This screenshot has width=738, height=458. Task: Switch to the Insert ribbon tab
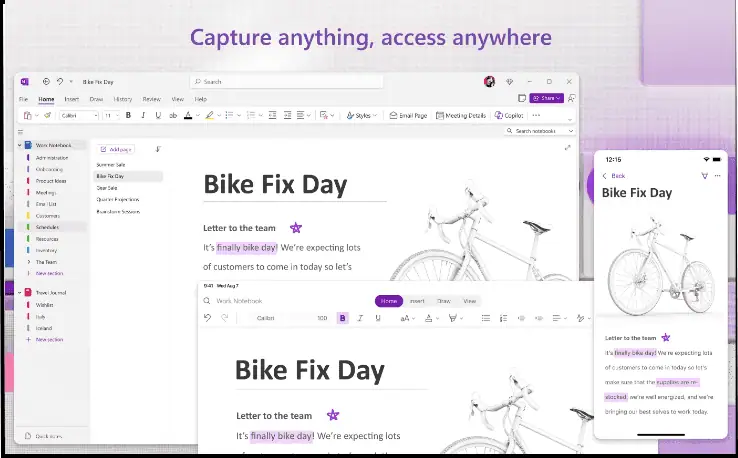[x=72, y=99]
